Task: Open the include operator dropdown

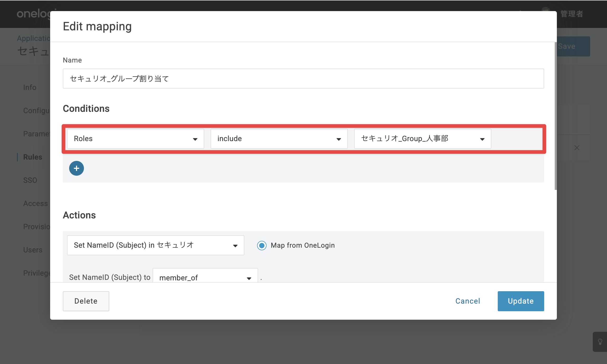Action: click(x=279, y=139)
